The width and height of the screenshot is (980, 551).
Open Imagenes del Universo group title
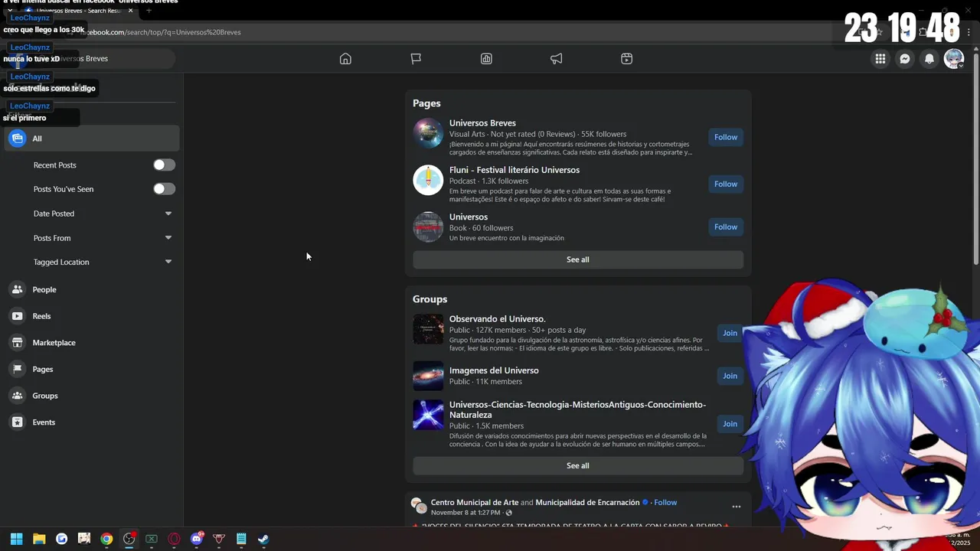tap(494, 370)
